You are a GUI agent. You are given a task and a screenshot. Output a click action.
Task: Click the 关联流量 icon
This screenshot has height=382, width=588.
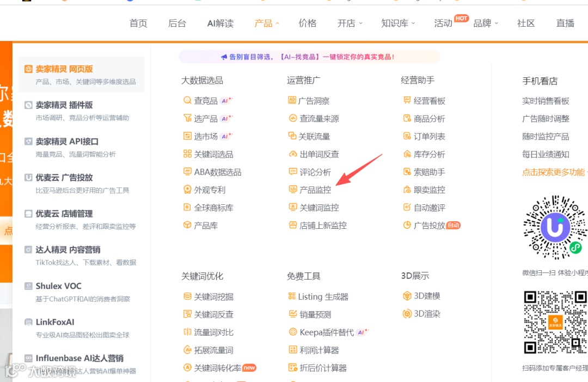click(x=292, y=136)
